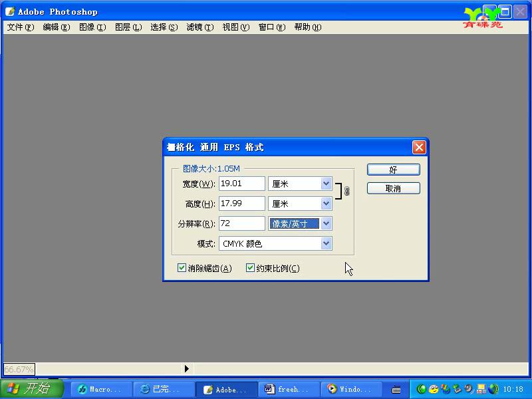This screenshot has height=399, width=532.
Task: Open the 编辑(E) menu
Action: (x=57, y=27)
